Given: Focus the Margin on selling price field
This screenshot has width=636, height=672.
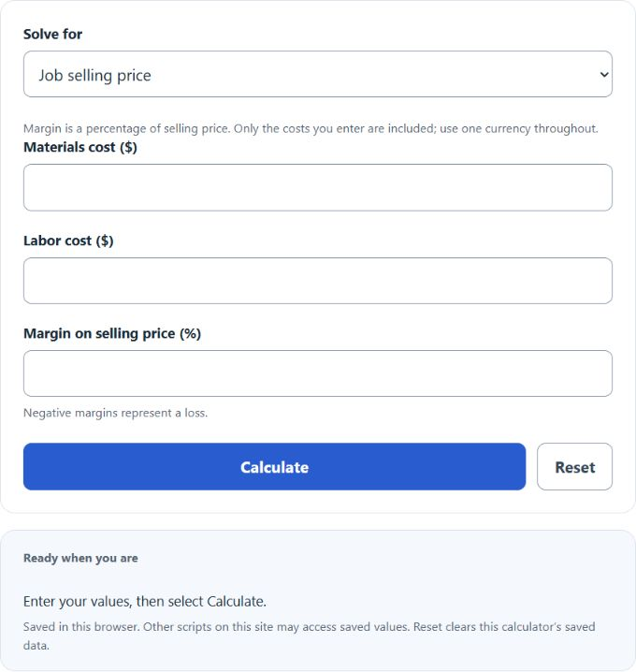Looking at the screenshot, I should point(318,373).
